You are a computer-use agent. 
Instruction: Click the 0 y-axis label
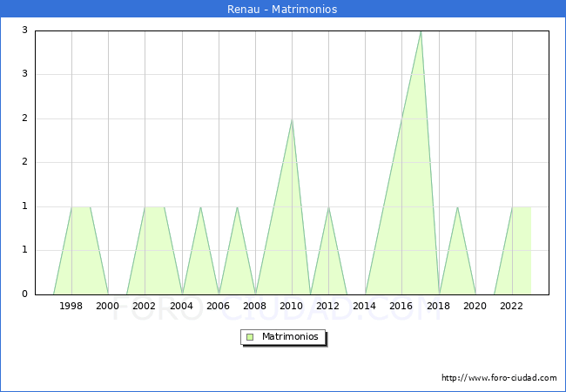point(24,294)
